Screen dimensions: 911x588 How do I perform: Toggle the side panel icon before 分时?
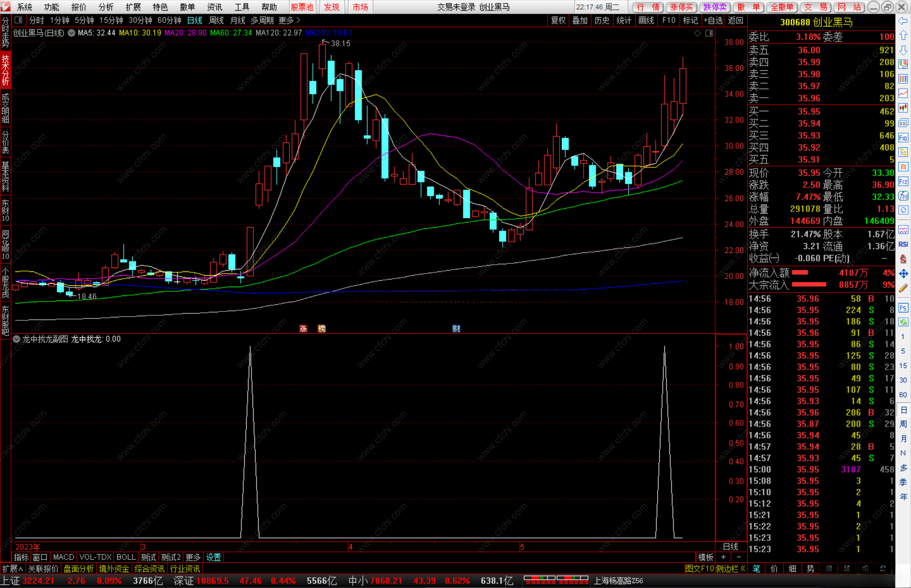(19, 20)
